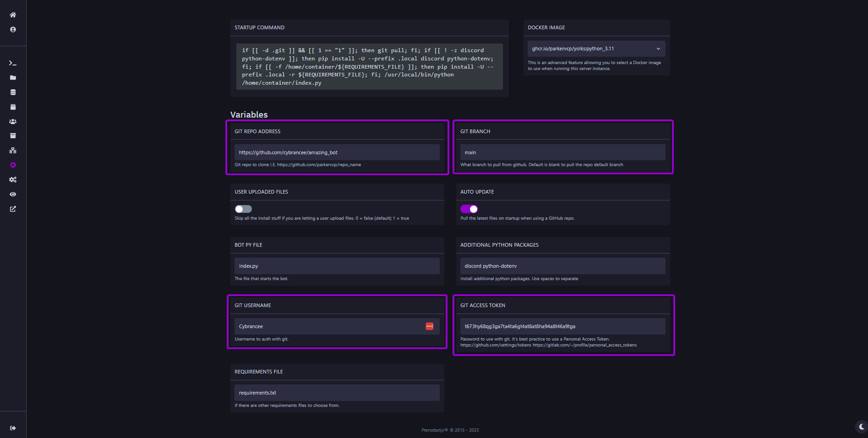
Task: Click the account profile icon in sidebar
Action: [x=13, y=29]
